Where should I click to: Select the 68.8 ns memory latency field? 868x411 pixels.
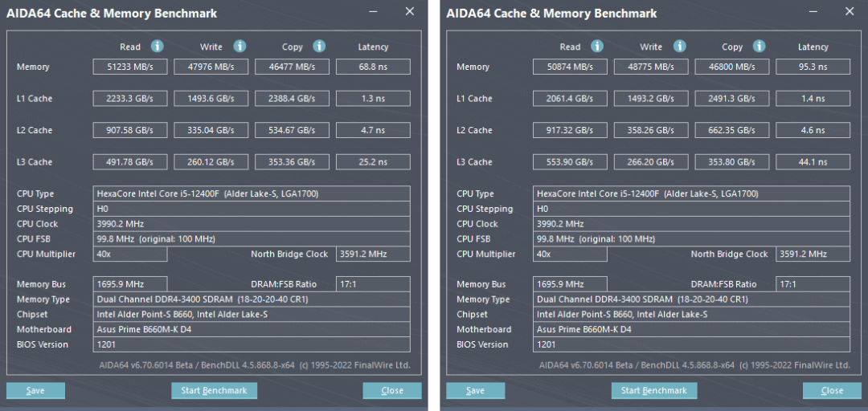373,67
